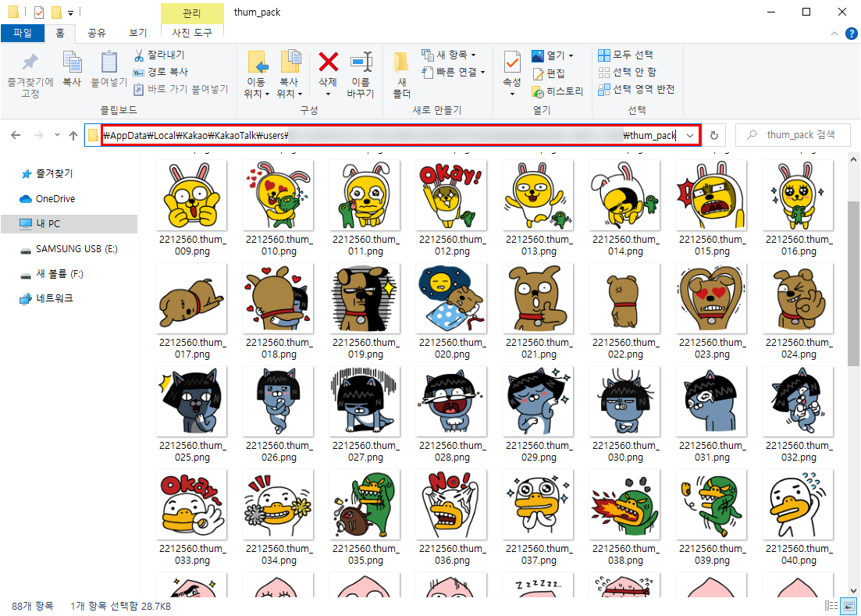Select thumbnail 2212560.thum_038.png

[x=625, y=518]
